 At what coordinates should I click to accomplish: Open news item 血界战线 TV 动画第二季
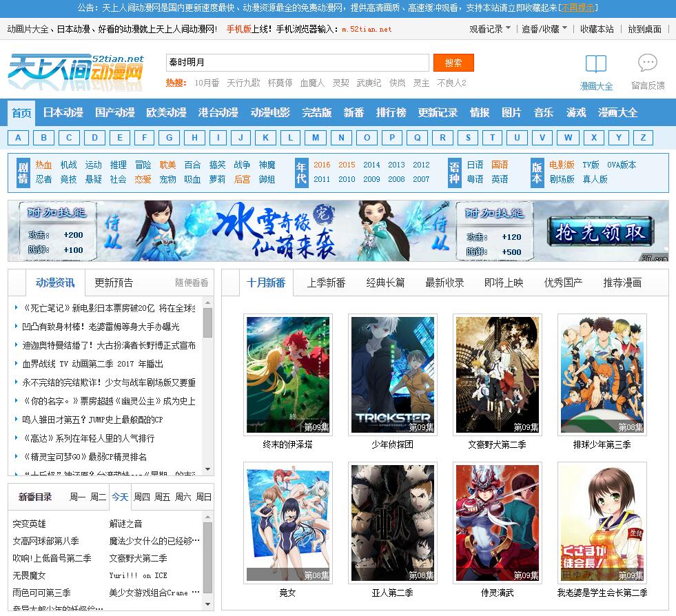[93, 364]
